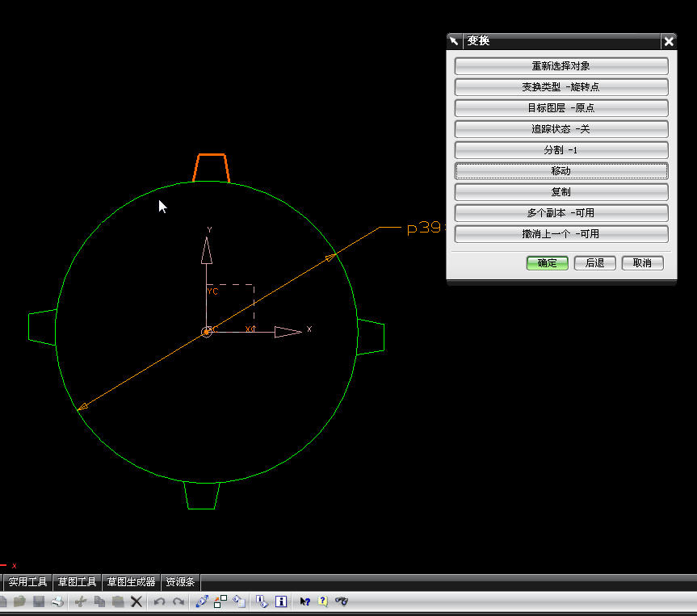Click the Transform squares icon
The width and height of the screenshot is (697, 616).
click(220, 601)
